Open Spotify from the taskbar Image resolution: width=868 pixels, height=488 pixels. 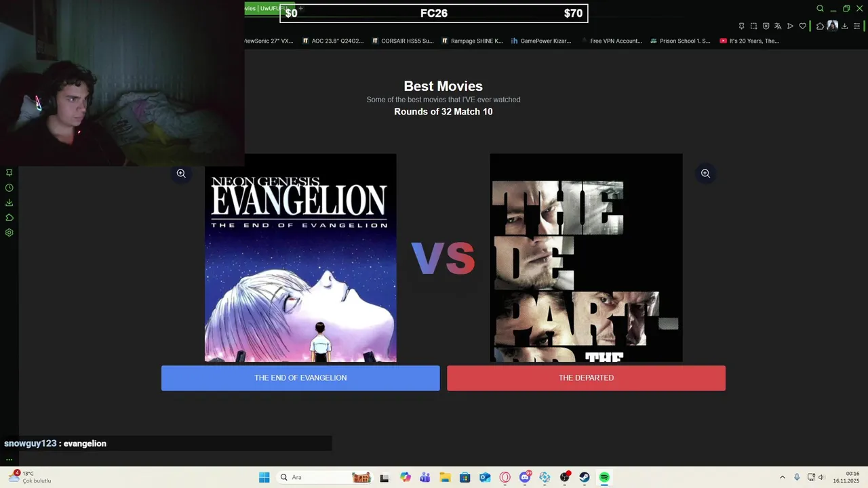pyautogui.click(x=604, y=477)
